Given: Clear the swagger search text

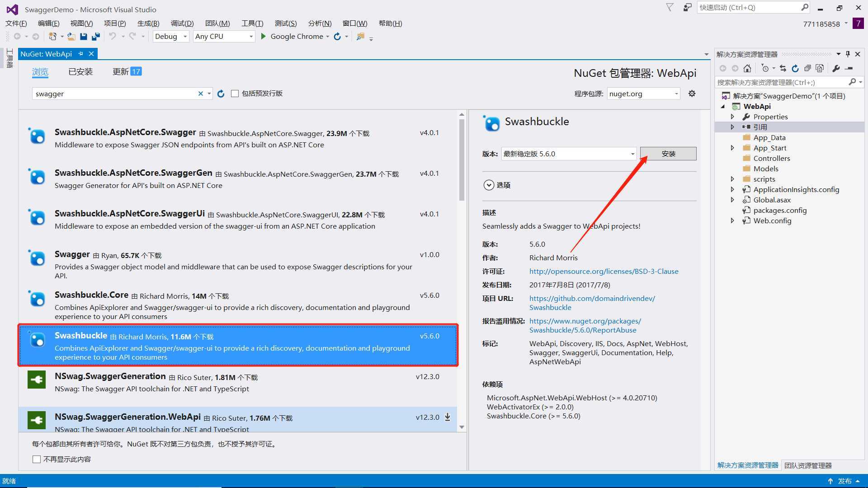Looking at the screenshot, I should 201,94.
